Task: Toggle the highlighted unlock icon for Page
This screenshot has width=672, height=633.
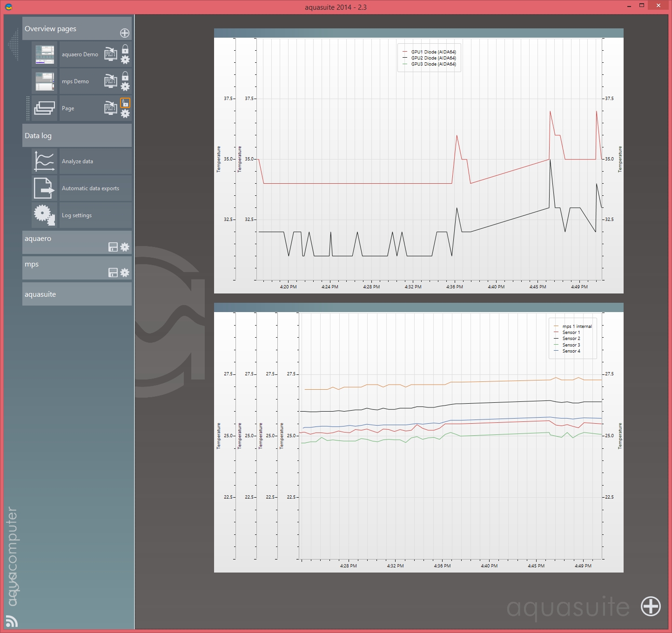Action: pyautogui.click(x=125, y=103)
